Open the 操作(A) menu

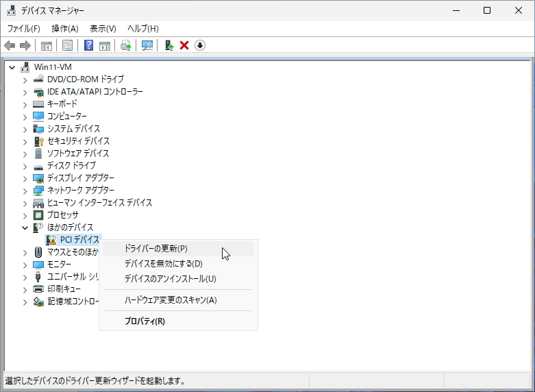[x=65, y=29]
